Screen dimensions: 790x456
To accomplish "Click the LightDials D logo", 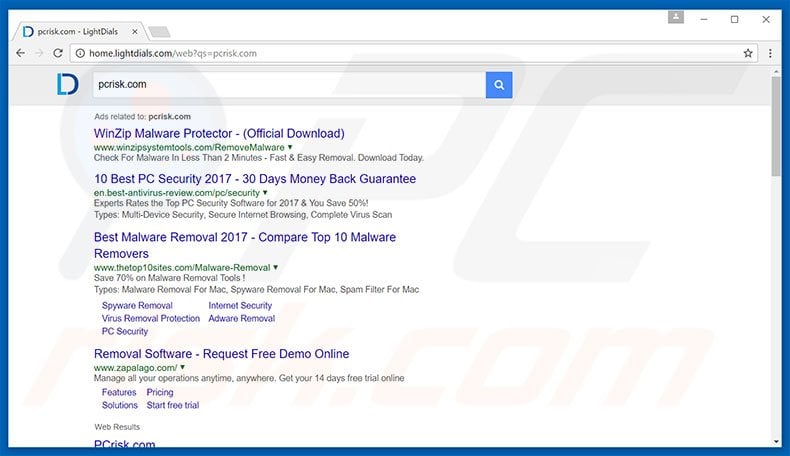I will pyautogui.click(x=68, y=84).
